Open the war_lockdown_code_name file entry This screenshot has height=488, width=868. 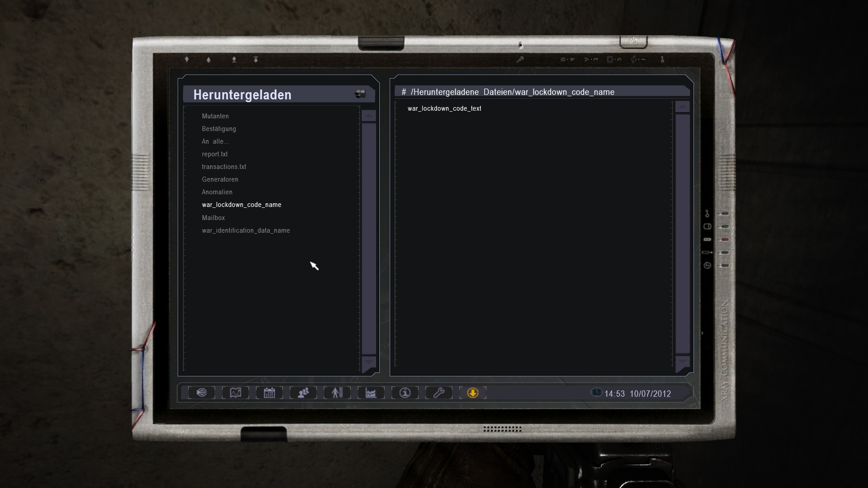(x=241, y=205)
